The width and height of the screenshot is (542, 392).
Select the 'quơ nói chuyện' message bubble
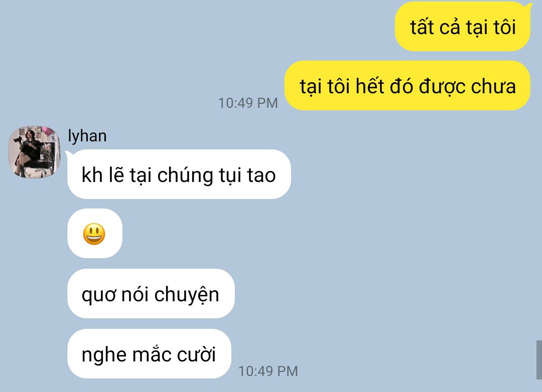(x=151, y=294)
